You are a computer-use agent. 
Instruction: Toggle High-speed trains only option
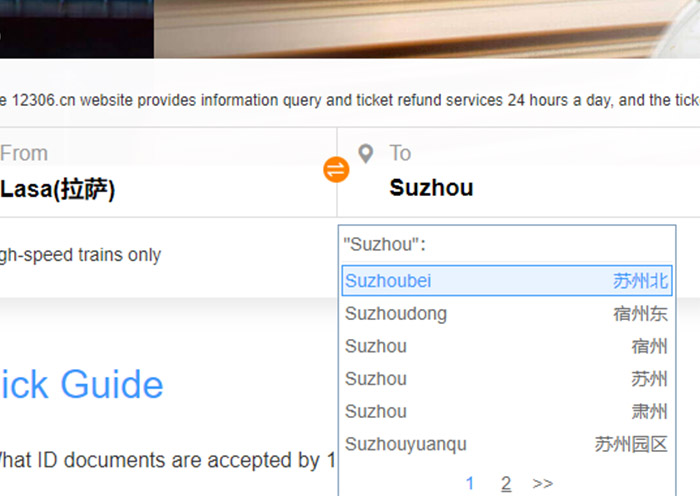[80, 255]
